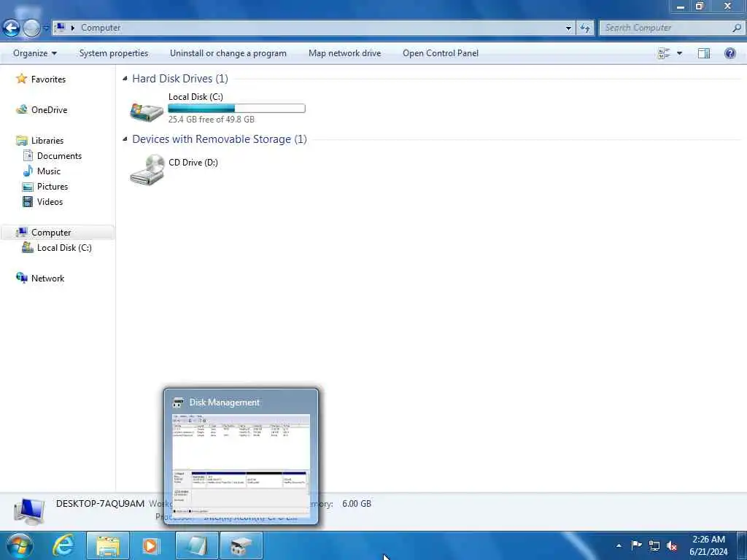Open the Pictures library
Screen dimensions: 747x560
53,186
